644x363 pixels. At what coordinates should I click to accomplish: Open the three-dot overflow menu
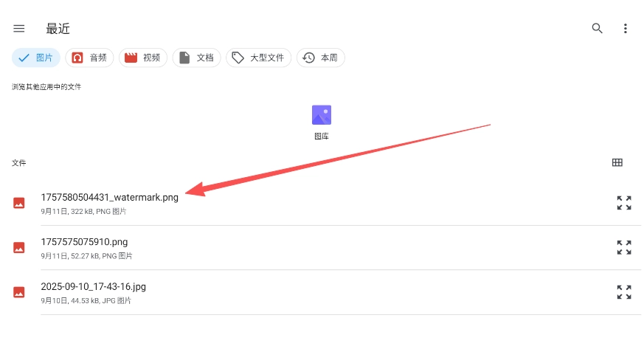click(626, 29)
